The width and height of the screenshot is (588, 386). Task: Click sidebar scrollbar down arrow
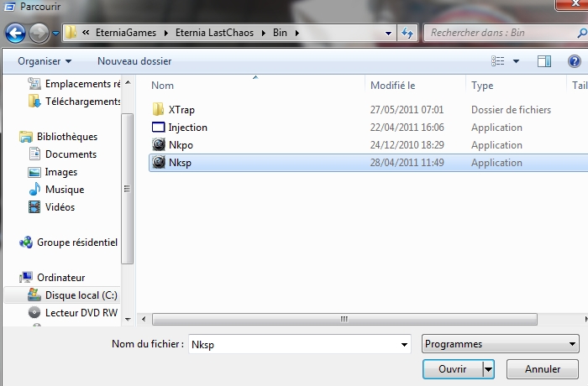point(128,320)
